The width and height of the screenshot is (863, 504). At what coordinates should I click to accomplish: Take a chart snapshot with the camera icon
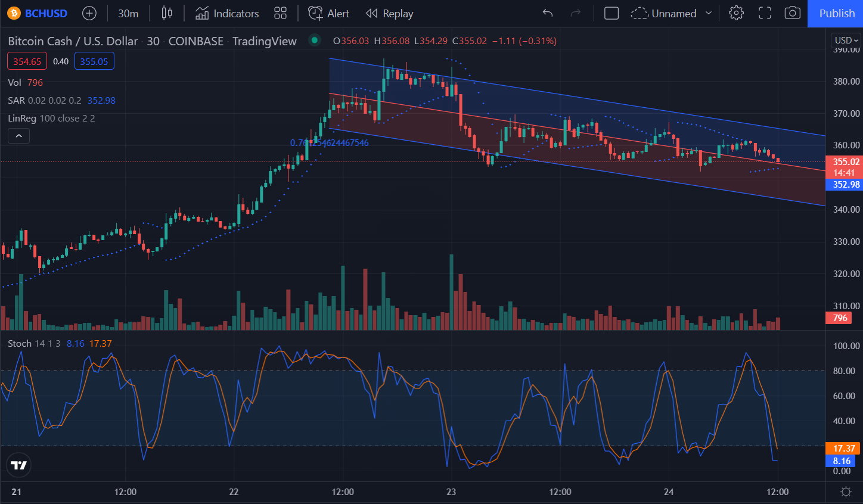point(792,13)
